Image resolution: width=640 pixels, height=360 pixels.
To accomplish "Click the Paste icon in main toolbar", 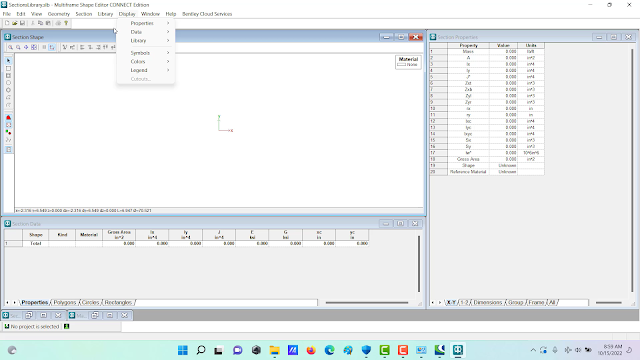I will tap(48, 23).
